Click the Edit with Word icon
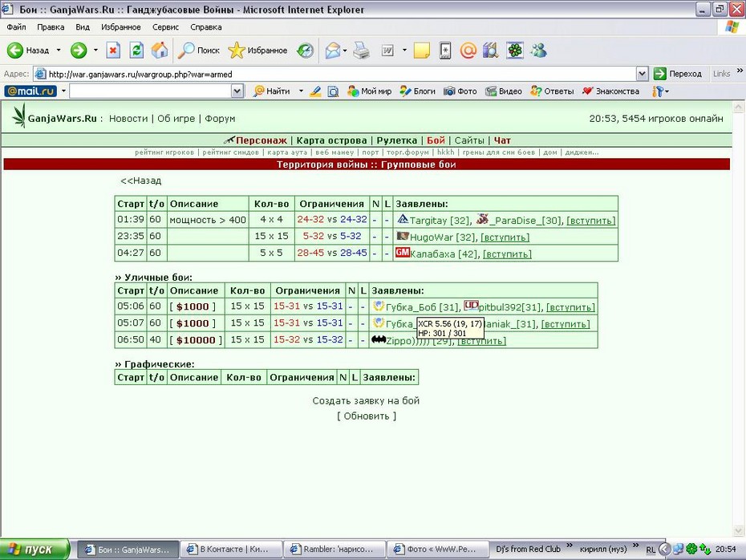Viewport: 746px width, 560px height. coord(387,50)
